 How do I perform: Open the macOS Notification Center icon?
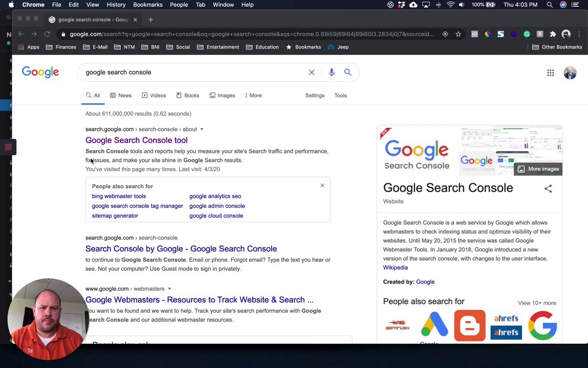575,5
